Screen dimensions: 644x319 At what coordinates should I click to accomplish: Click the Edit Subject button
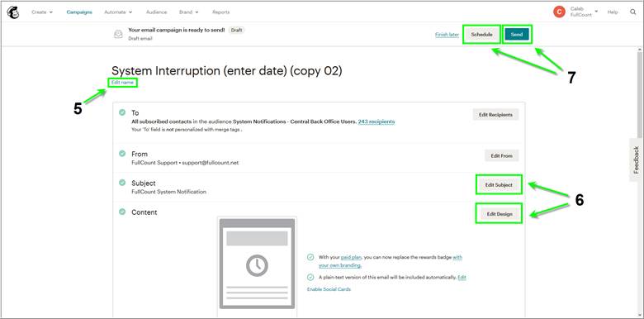pos(499,185)
